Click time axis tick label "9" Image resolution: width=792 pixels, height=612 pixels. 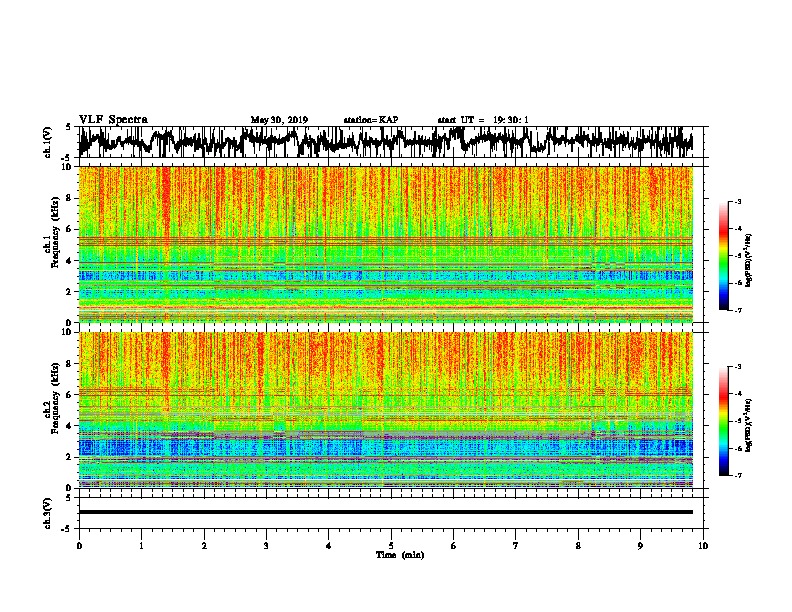pyautogui.click(x=640, y=546)
